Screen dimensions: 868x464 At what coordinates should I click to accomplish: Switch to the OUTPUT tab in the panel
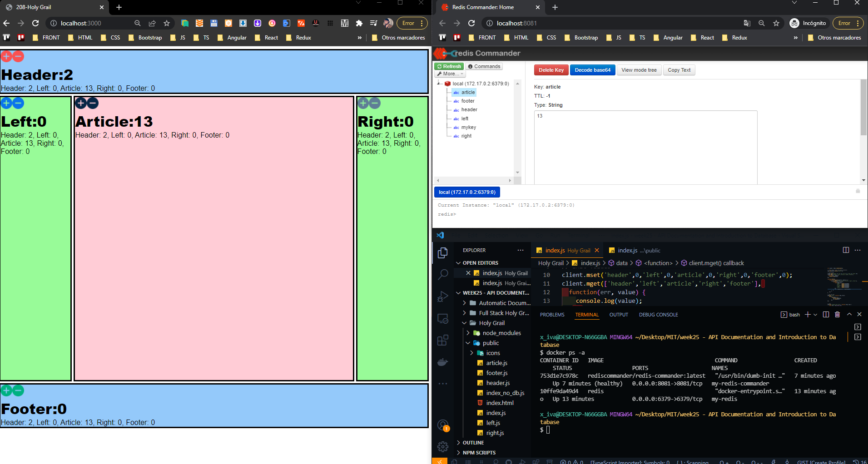(619, 314)
